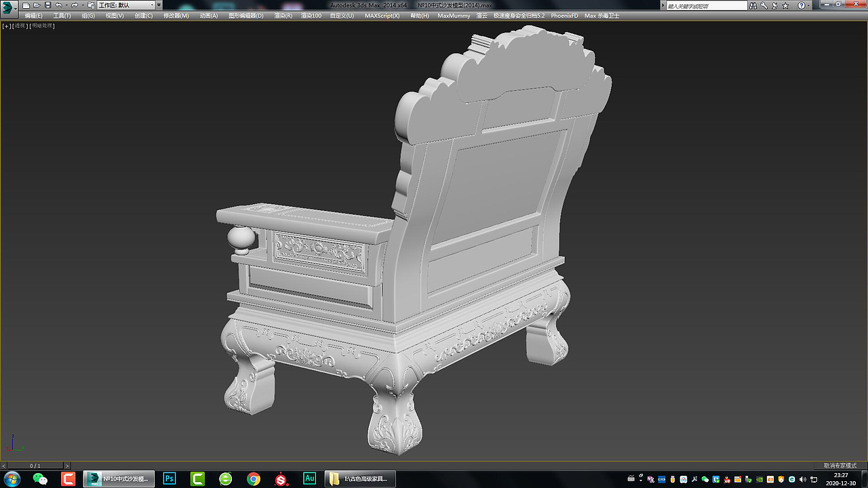
Task: Open a file with the folder icon
Action: click(x=37, y=5)
